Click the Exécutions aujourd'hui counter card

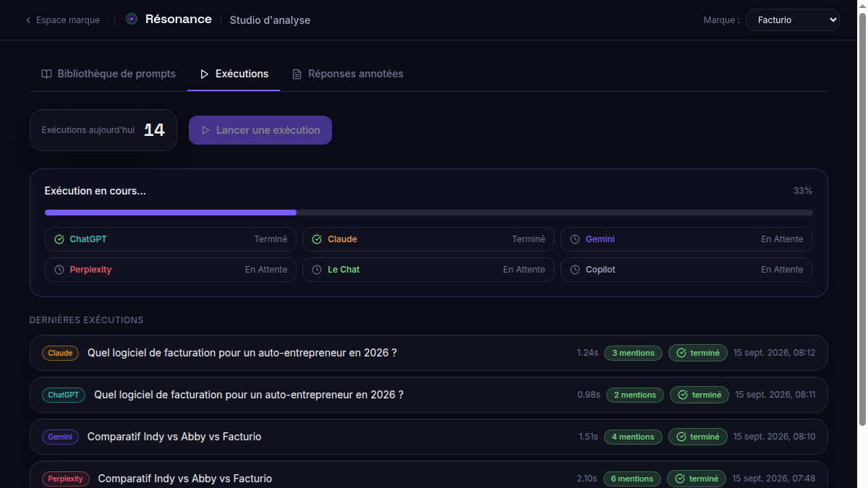103,130
